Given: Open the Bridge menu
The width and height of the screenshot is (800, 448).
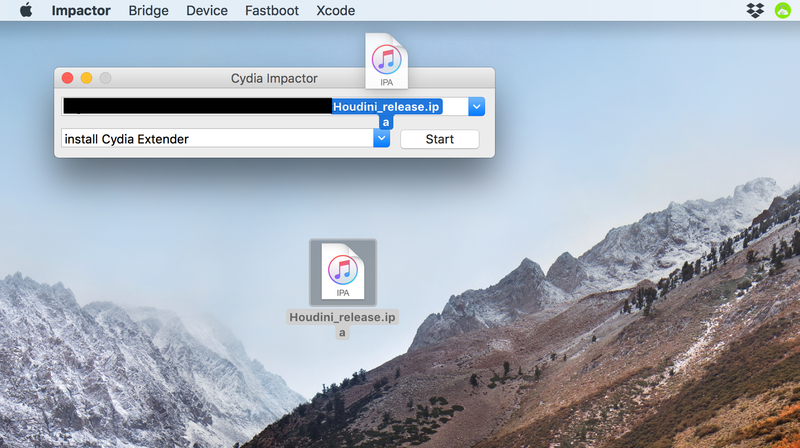Looking at the screenshot, I should click(148, 11).
